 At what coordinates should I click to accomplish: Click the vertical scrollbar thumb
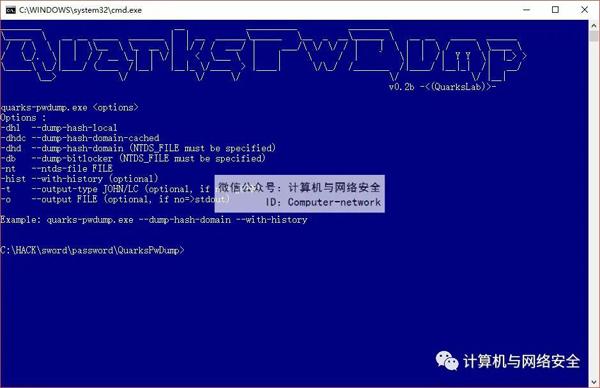(x=594, y=36)
